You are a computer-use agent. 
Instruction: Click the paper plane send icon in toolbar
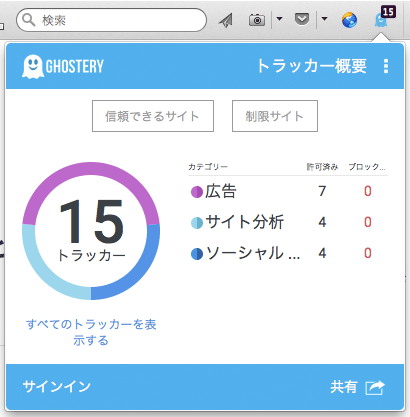pyautogui.click(x=226, y=20)
